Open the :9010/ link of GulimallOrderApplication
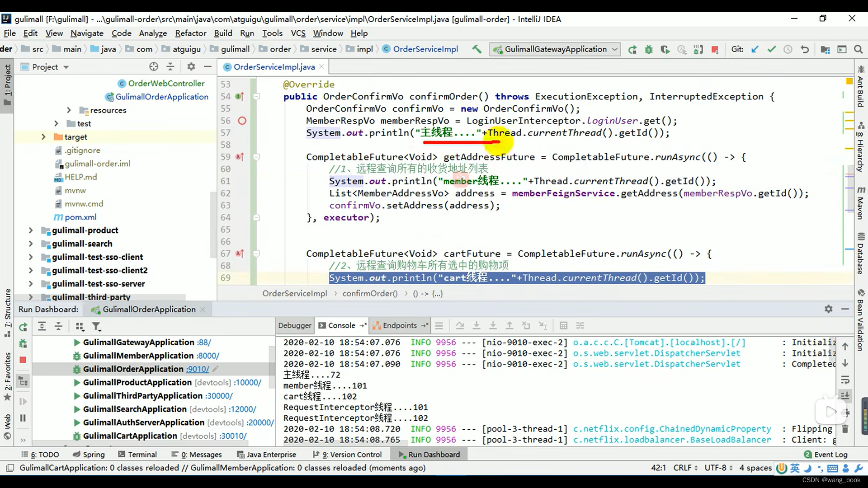The width and height of the screenshot is (868, 488). (198, 369)
